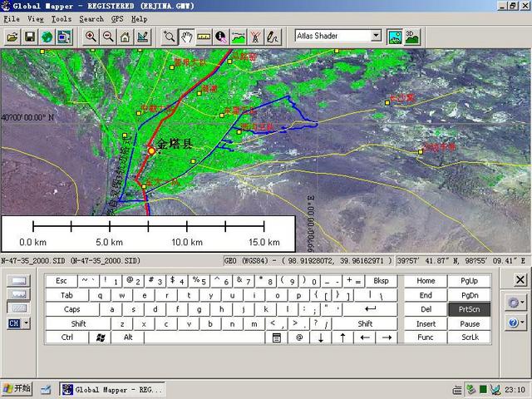Tap the return arrow Enter key
This screenshot has height=399, width=532.
tap(370, 309)
